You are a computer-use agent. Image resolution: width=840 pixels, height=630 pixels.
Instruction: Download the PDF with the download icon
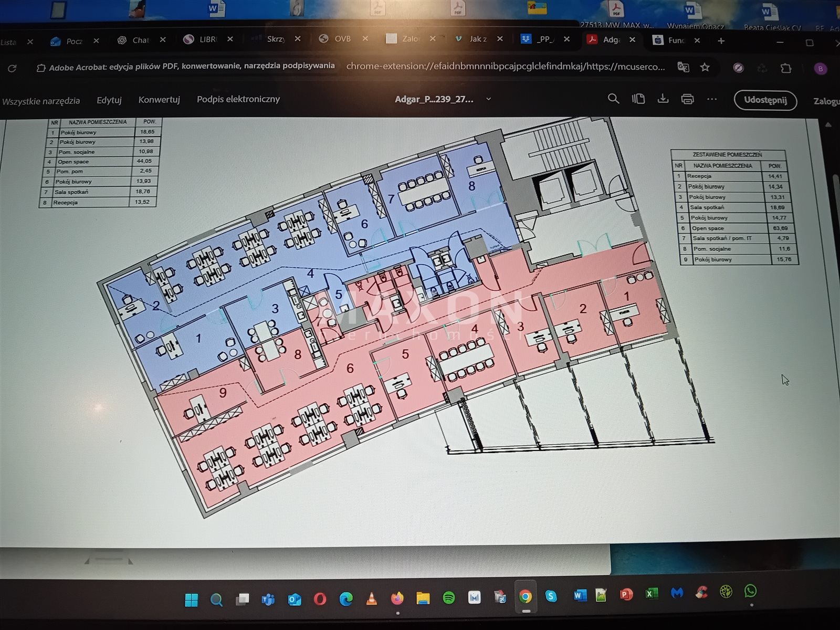pyautogui.click(x=663, y=99)
